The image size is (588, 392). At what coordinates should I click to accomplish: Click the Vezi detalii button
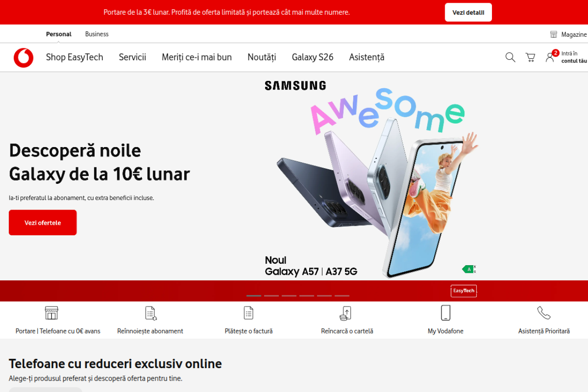coord(468,12)
